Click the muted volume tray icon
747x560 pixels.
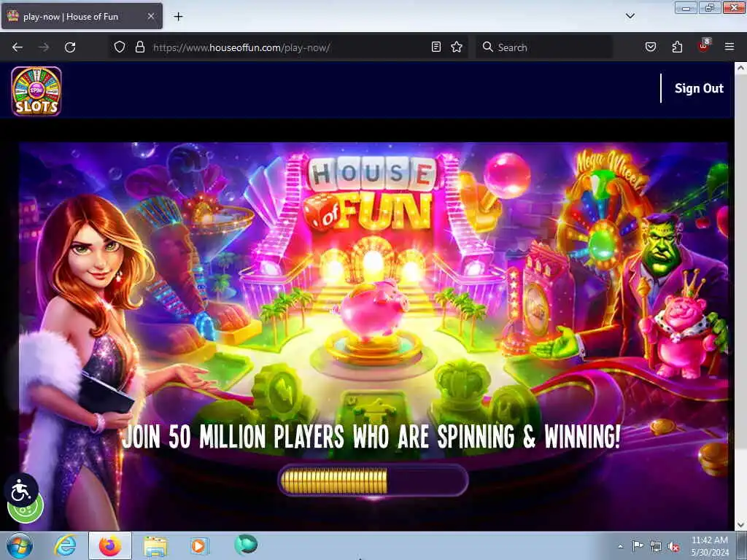[673, 547]
